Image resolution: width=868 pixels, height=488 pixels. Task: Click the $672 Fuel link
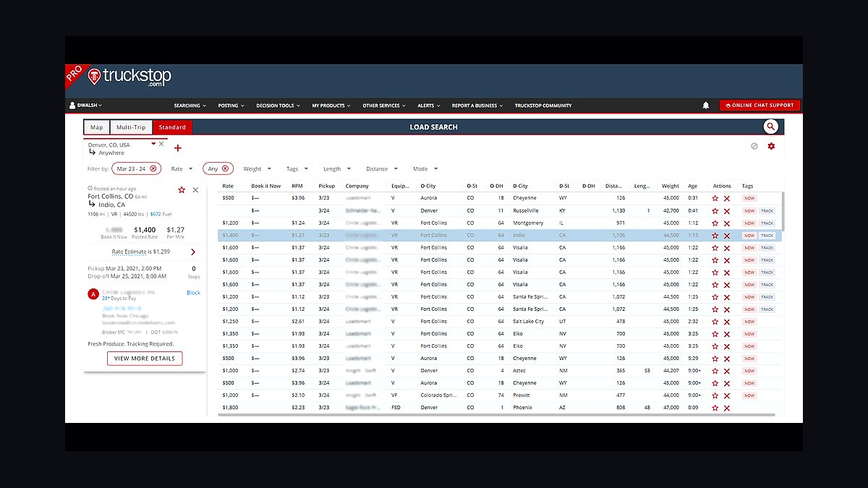coord(161,214)
